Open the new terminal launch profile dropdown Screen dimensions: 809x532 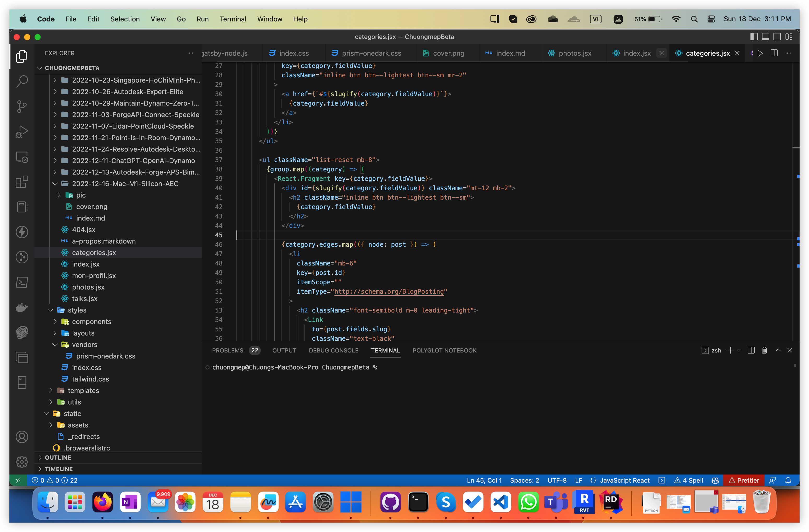point(739,350)
